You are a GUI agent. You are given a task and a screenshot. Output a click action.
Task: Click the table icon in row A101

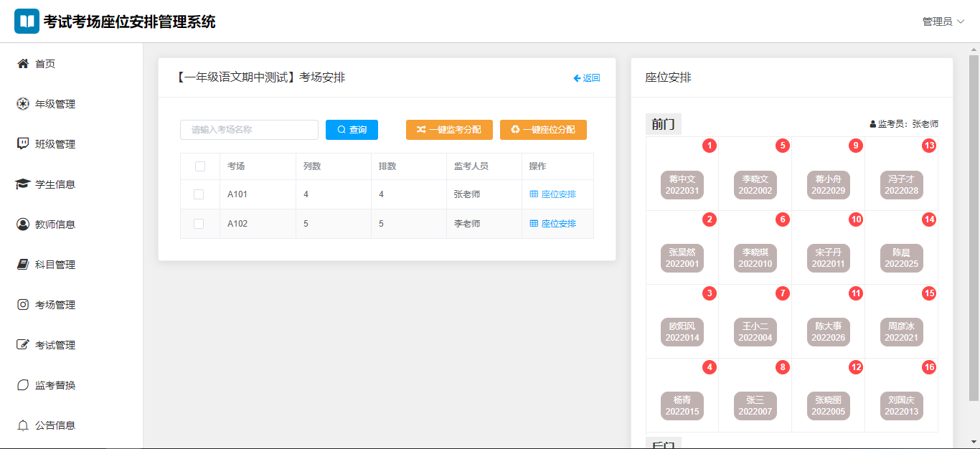pos(534,194)
